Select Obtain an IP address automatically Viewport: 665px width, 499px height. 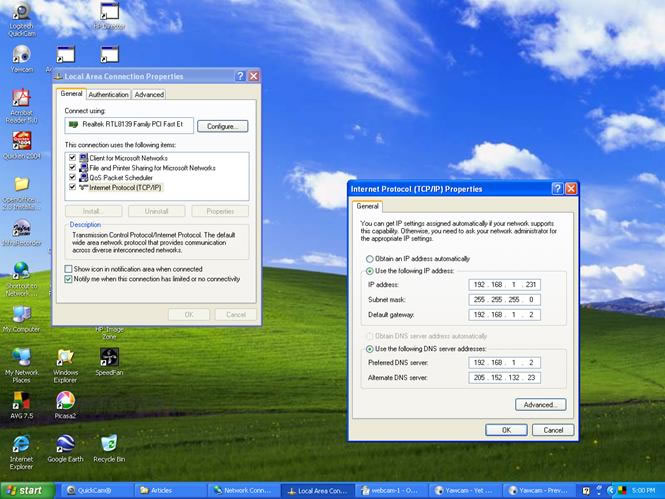coord(369,259)
